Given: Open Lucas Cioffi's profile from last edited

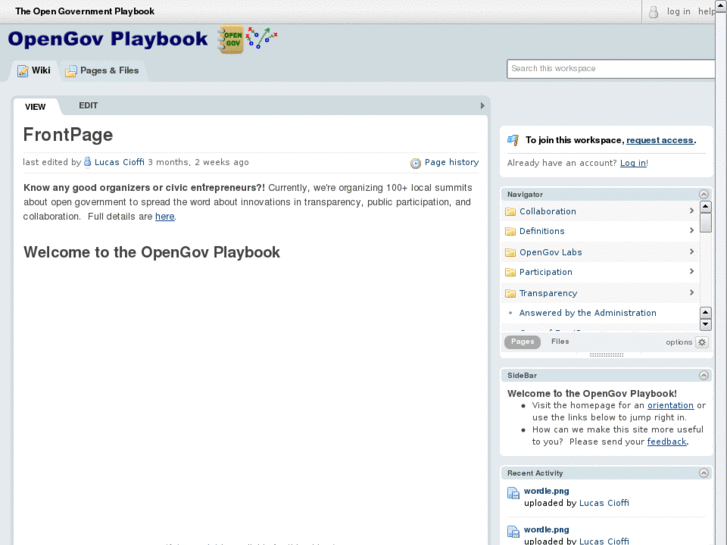Looking at the screenshot, I should 119,162.
